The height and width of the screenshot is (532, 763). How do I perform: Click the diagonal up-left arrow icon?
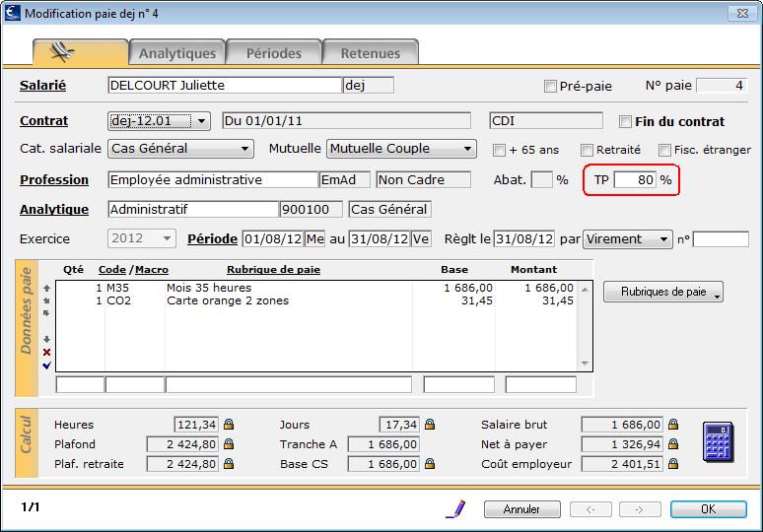click(46, 313)
